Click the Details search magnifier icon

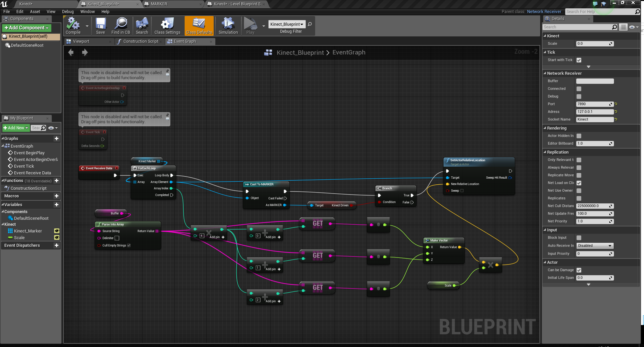614,27
